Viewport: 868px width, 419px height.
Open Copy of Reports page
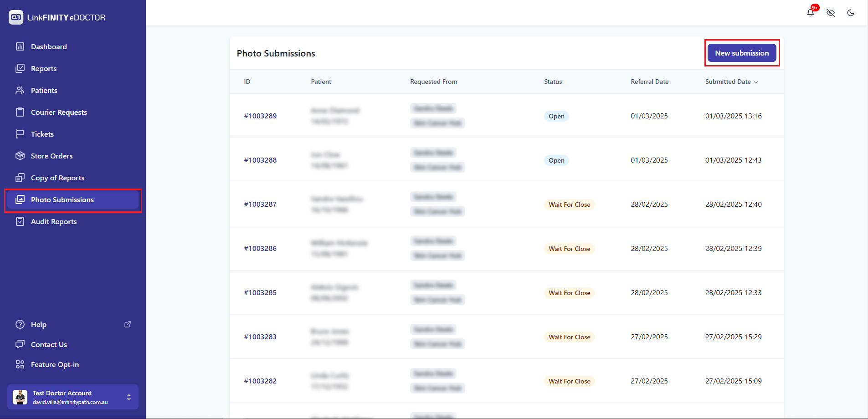pyautogui.click(x=57, y=178)
